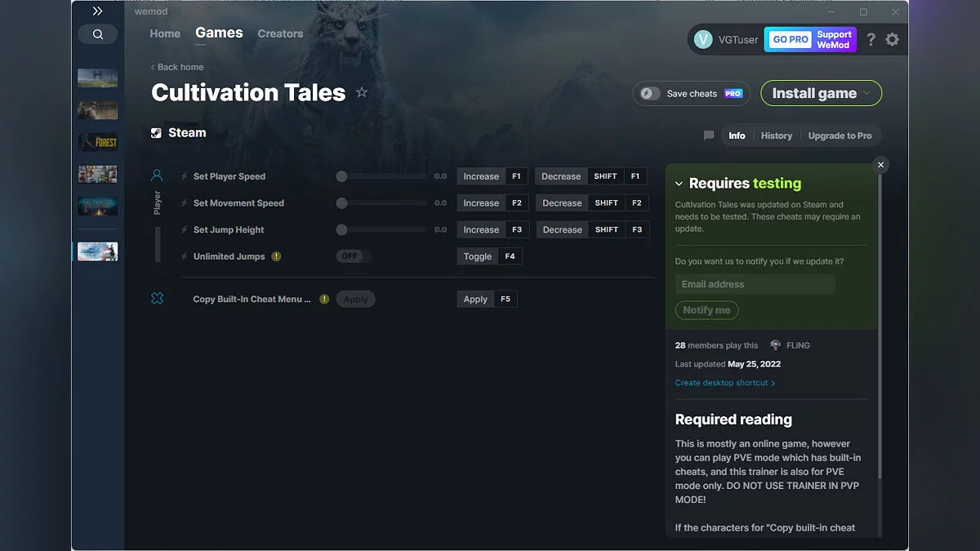This screenshot has width=980, height=551.
Task: Click Increase for Set Player Speed
Action: tap(481, 176)
